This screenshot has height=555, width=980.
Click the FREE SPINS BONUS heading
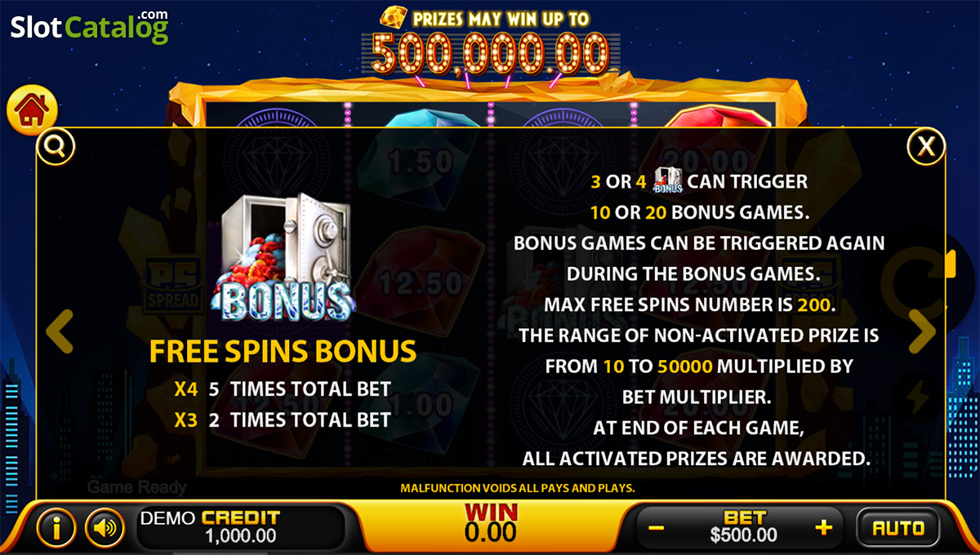(283, 351)
